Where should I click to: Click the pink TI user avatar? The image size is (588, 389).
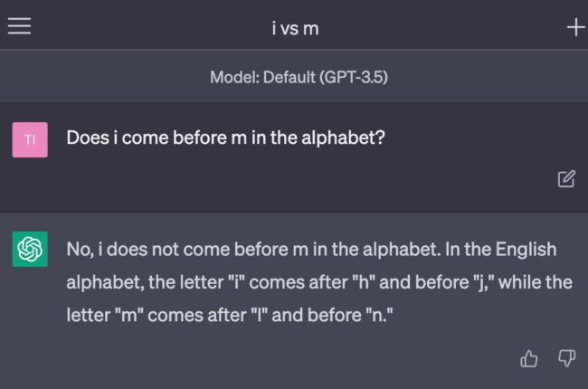click(30, 139)
